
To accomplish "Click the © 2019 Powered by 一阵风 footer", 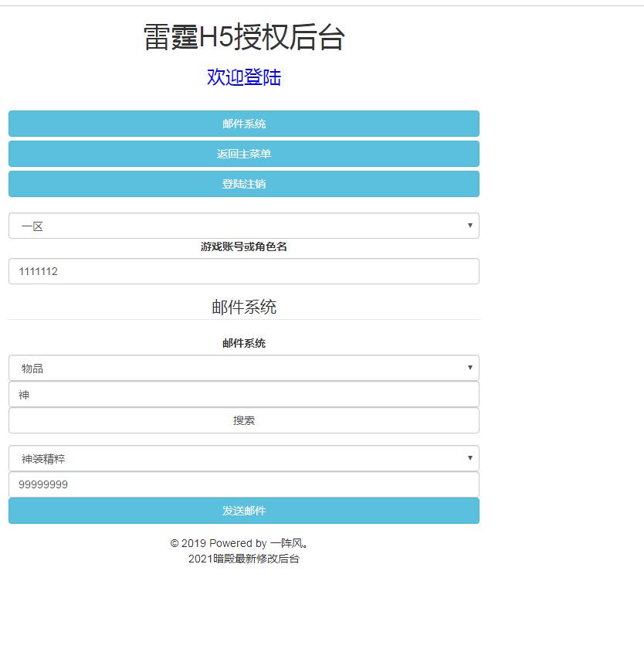I will [x=240, y=543].
